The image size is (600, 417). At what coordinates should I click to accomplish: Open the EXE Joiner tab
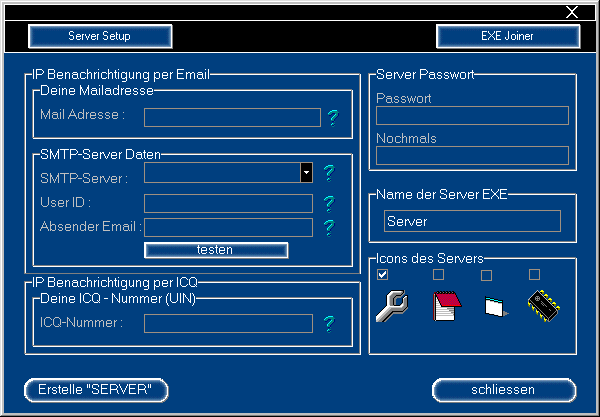[508, 36]
